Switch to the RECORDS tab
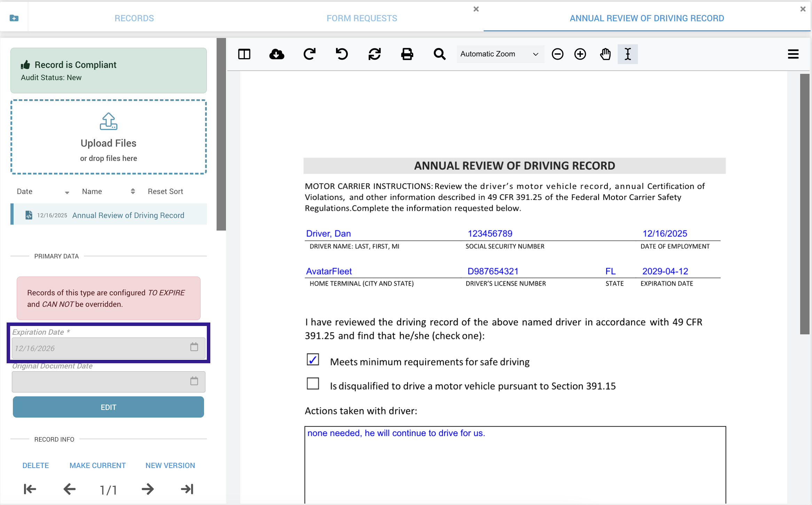The image size is (812, 505). coord(134,18)
